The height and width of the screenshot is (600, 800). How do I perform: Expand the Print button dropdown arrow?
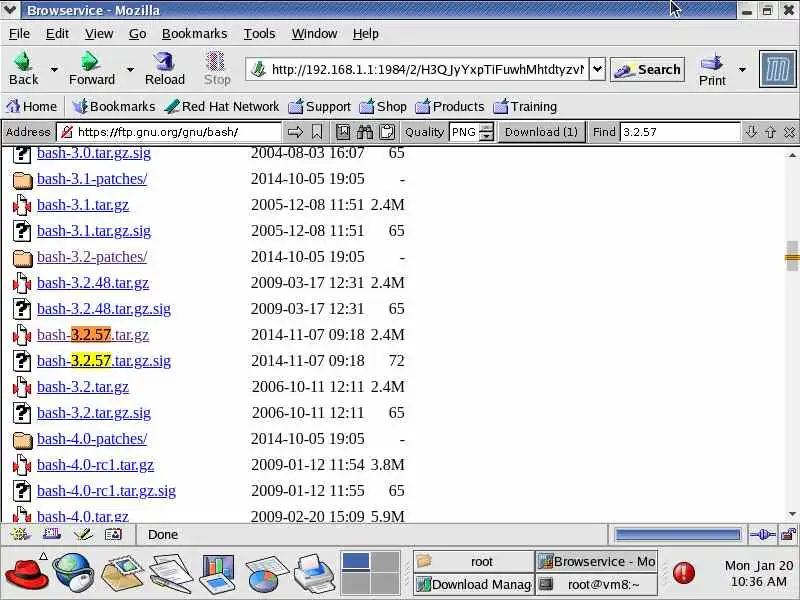click(x=743, y=69)
